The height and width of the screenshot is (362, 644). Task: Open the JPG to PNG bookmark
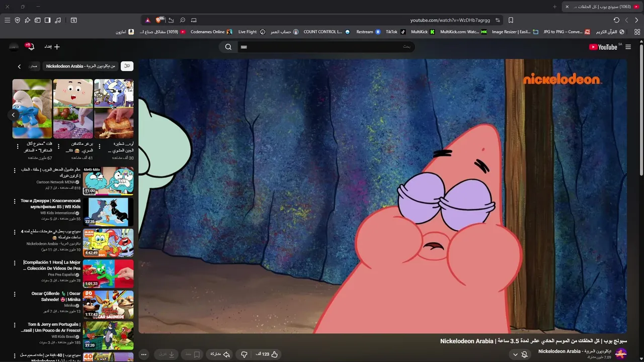(567, 32)
